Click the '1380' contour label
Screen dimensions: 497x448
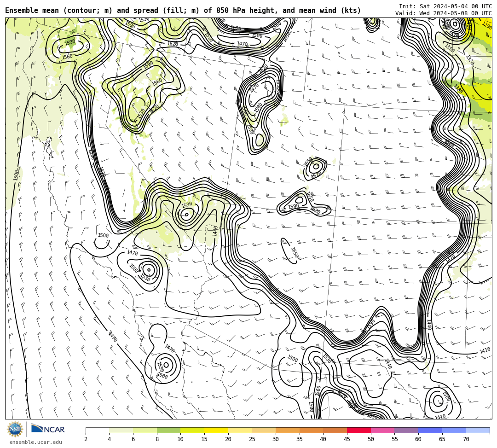pyautogui.click(x=458, y=89)
